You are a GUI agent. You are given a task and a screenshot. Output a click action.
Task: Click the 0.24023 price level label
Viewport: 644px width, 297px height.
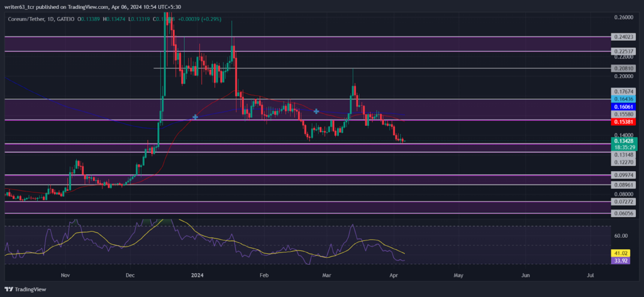point(623,36)
